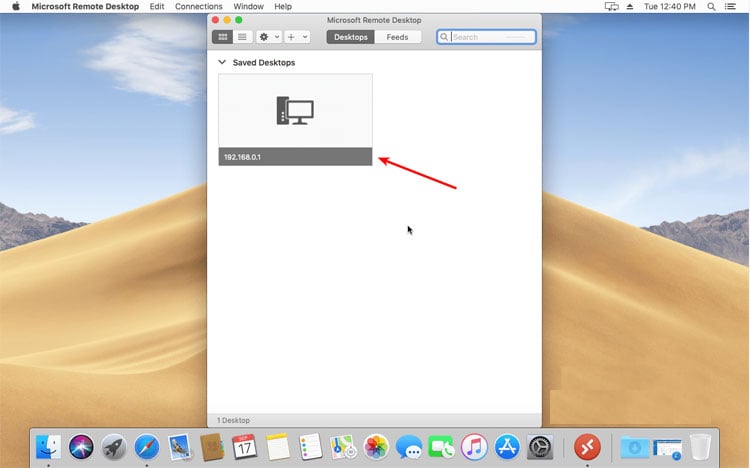Open Reminders from the Dock

310,447
